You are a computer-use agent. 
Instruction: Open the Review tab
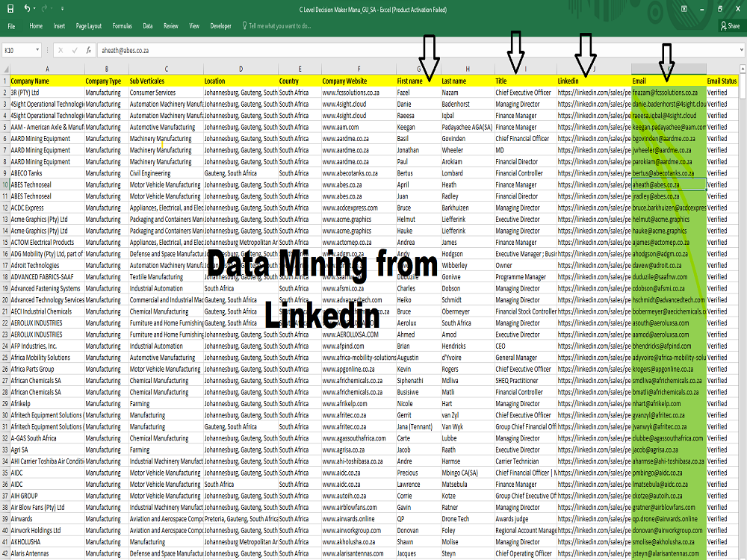pyautogui.click(x=170, y=25)
